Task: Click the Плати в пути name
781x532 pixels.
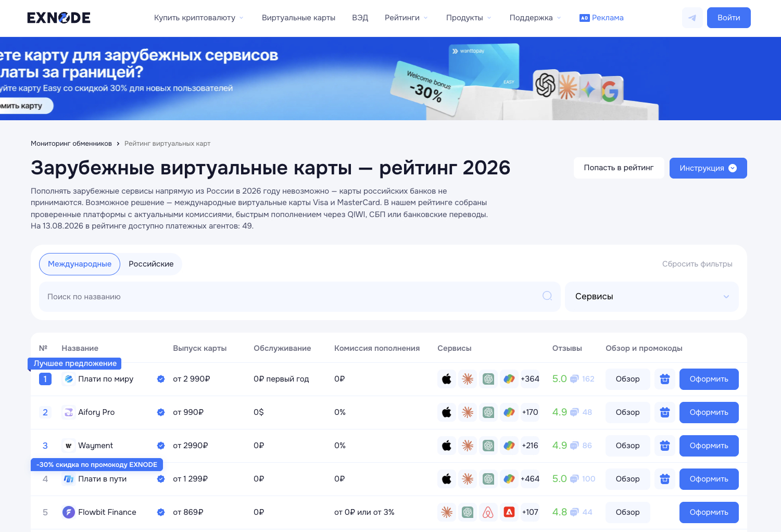Action: (103, 479)
